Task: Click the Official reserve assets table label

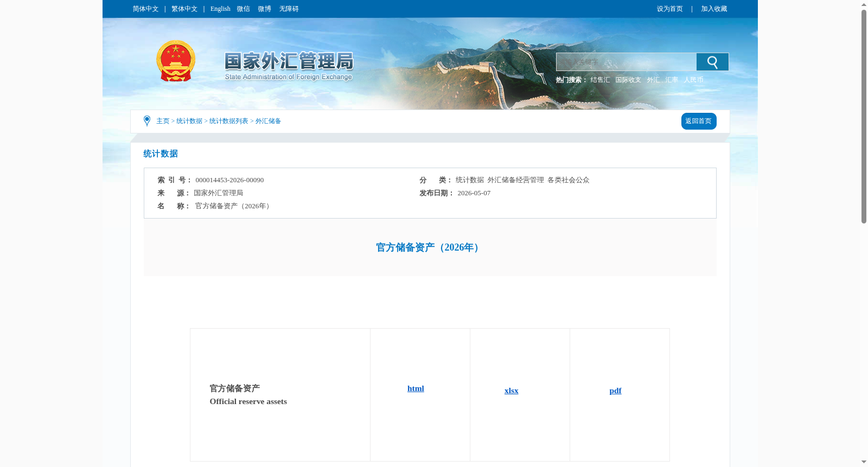Action: pos(248,401)
